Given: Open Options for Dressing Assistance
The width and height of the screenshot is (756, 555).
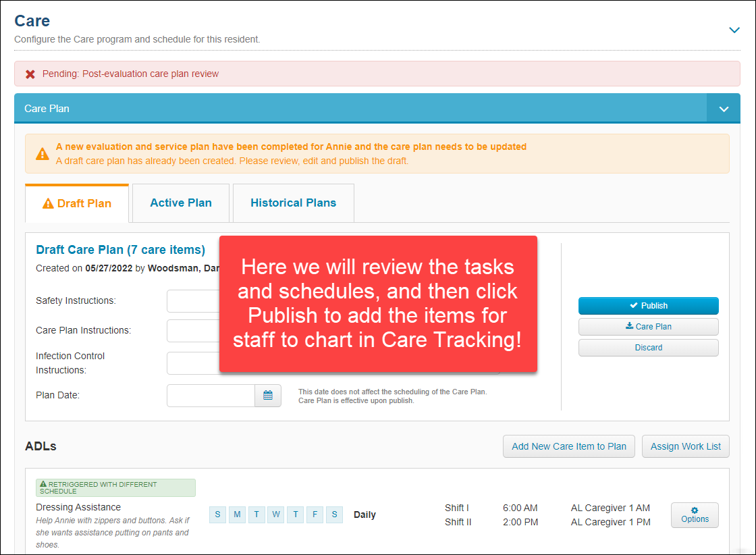Looking at the screenshot, I should 695,515.
